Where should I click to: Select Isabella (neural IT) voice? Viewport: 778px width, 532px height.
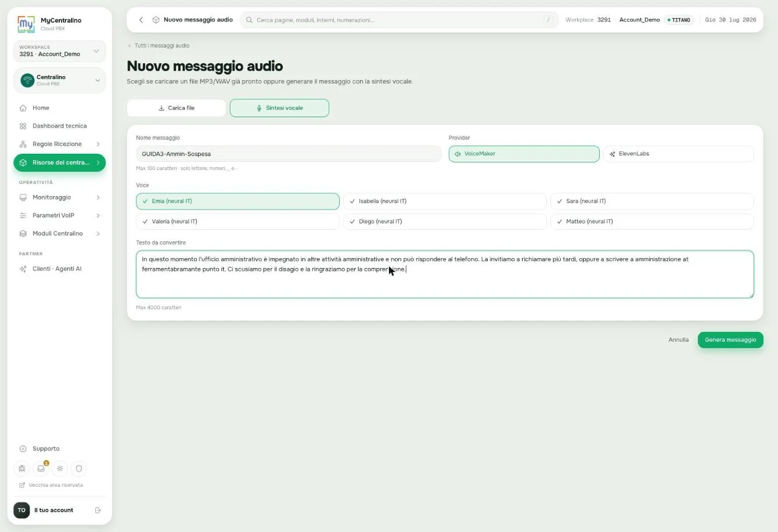[x=445, y=201]
